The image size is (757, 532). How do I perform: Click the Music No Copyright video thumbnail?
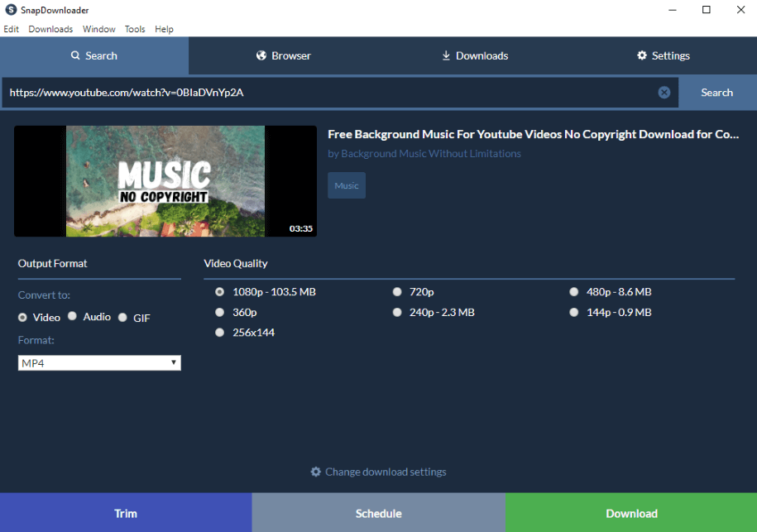[165, 181]
